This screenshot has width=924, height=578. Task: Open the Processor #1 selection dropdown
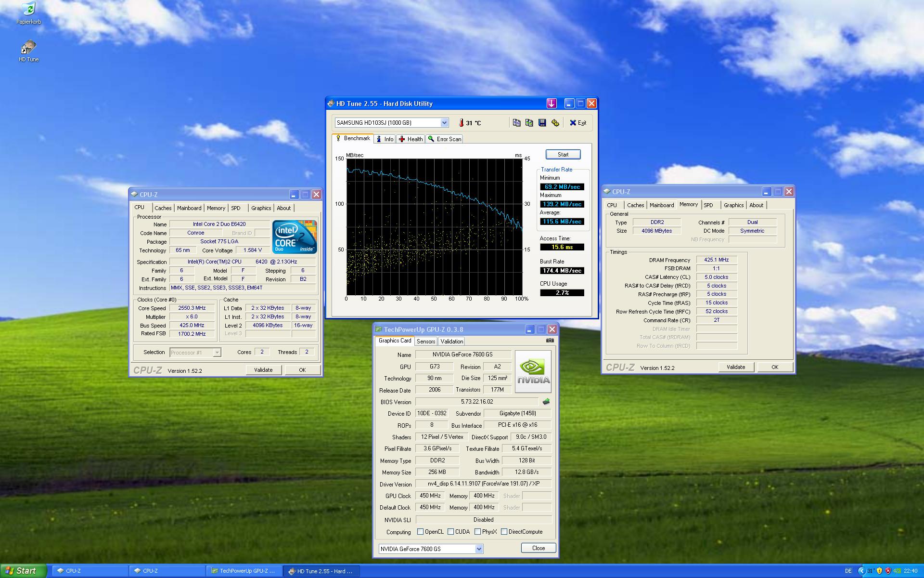pyautogui.click(x=217, y=353)
